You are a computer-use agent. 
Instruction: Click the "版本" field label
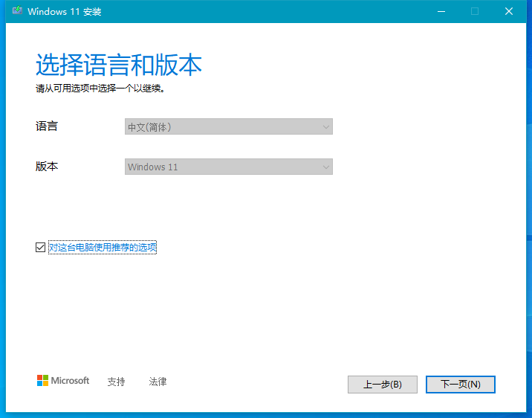coord(47,167)
